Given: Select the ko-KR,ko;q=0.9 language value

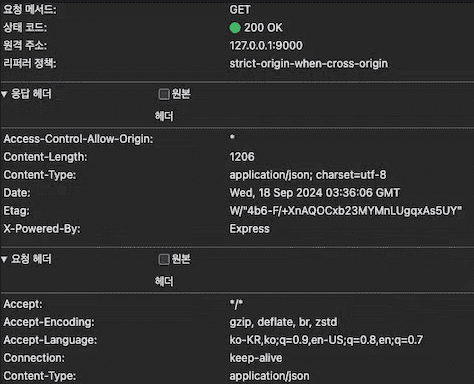Looking at the screenshot, I should click(x=326, y=340).
